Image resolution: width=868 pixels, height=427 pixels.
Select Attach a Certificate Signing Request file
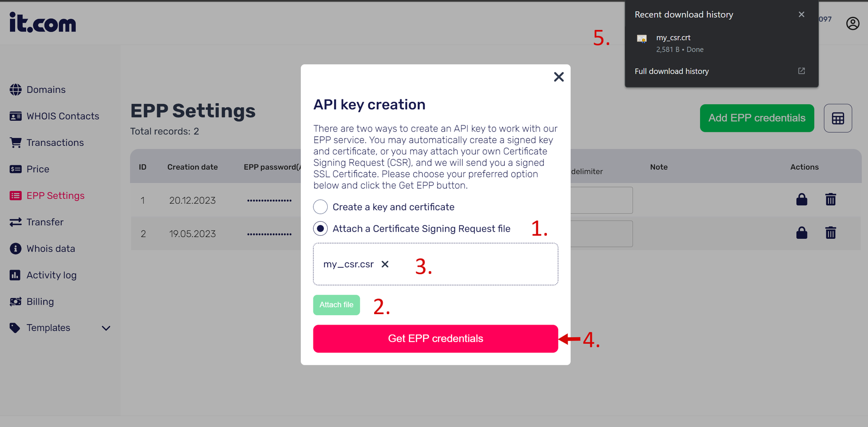(x=321, y=229)
